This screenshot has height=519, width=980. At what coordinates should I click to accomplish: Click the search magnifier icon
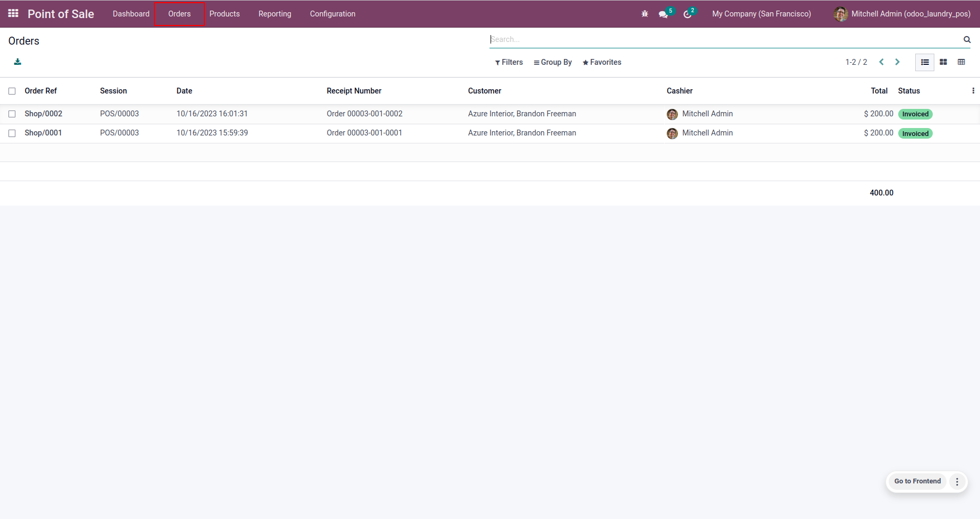point(967,39)
